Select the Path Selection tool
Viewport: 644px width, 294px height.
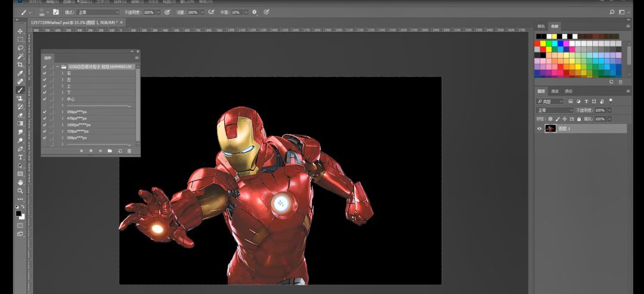pos(20,166)
